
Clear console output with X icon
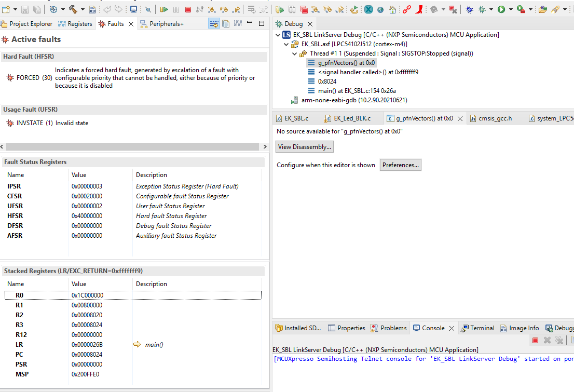[547, 340]
